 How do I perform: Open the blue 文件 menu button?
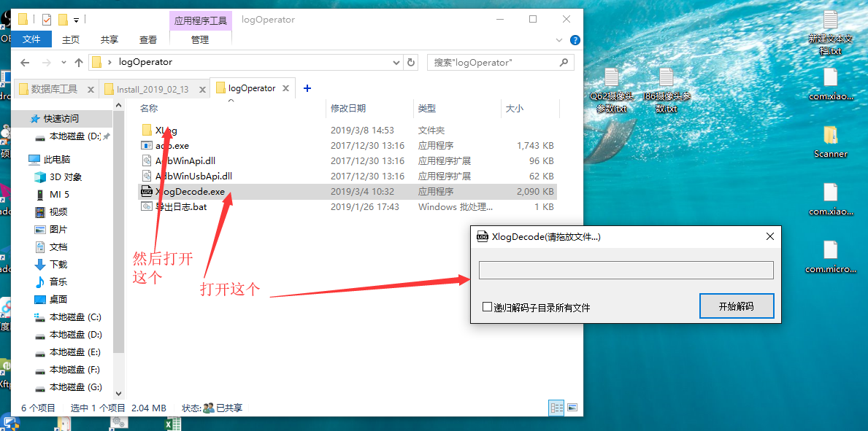point(31,40)
